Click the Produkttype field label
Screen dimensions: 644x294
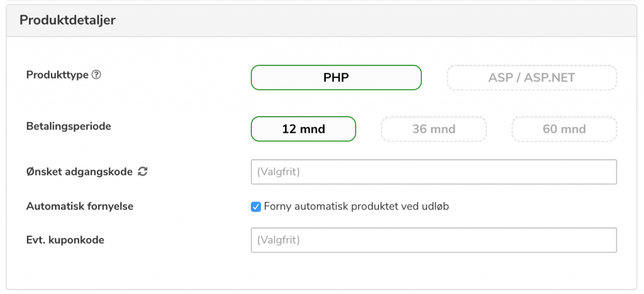[x=57, y=76]
